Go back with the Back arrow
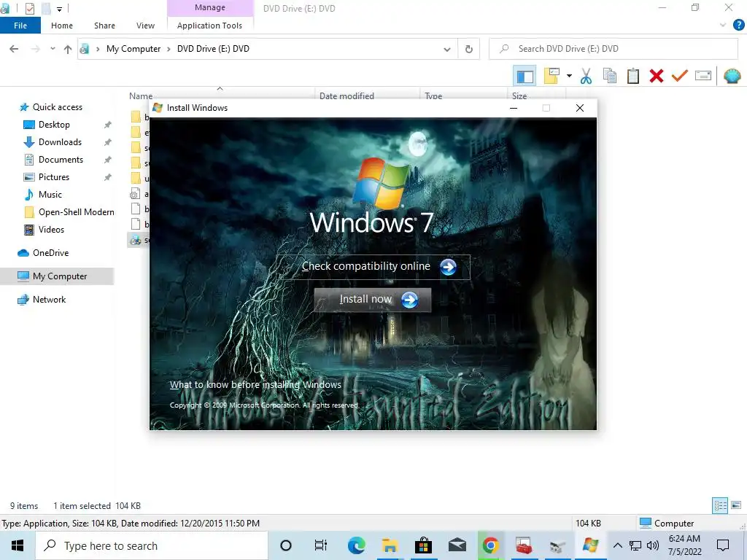The height and width of the screenshot is (560, 747). [x=14, y=49]
